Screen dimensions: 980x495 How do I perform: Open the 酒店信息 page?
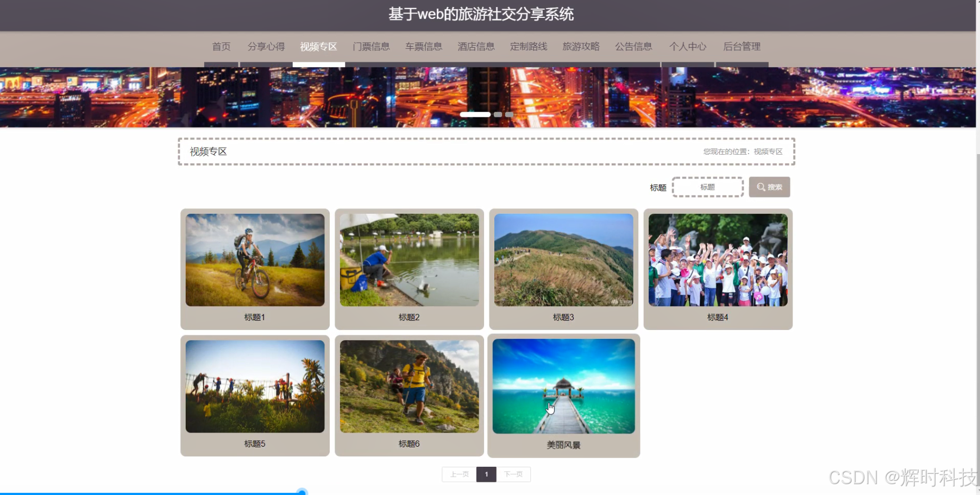(476, 47)
